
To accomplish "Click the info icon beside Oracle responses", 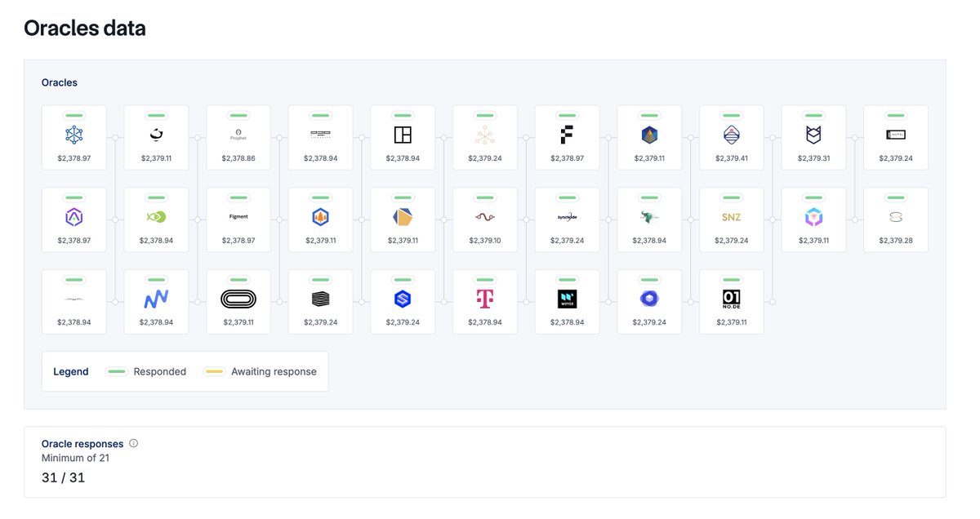I will click(x=134, y=444).
